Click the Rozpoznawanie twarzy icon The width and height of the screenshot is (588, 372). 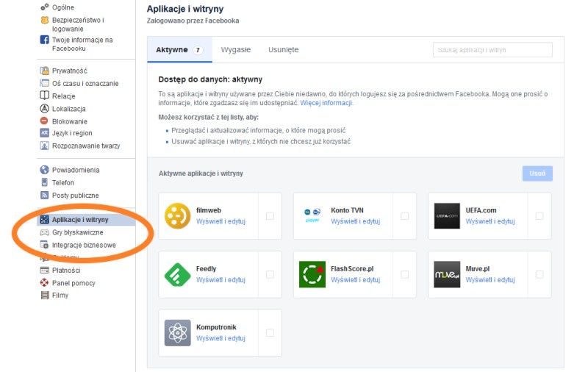click(x=45, y=146)
